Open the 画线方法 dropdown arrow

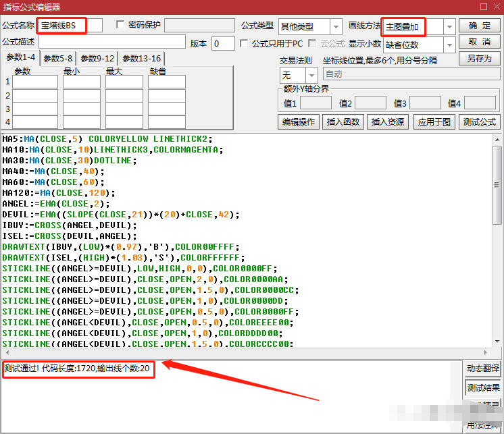tap(449, 26)
